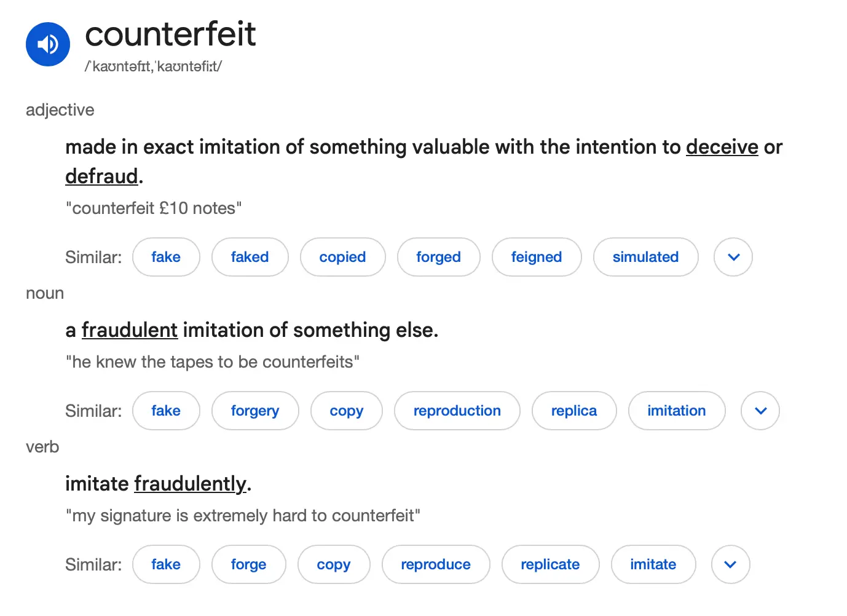The width and height of the screenshot is (847, 616).
Task: Choose the 'imitation' noun synonym
Action: coord(676,411)
